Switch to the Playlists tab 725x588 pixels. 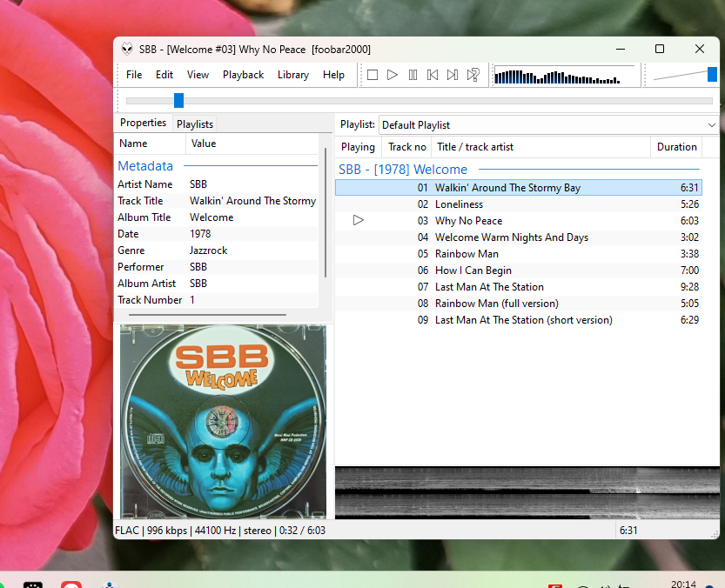195,124
